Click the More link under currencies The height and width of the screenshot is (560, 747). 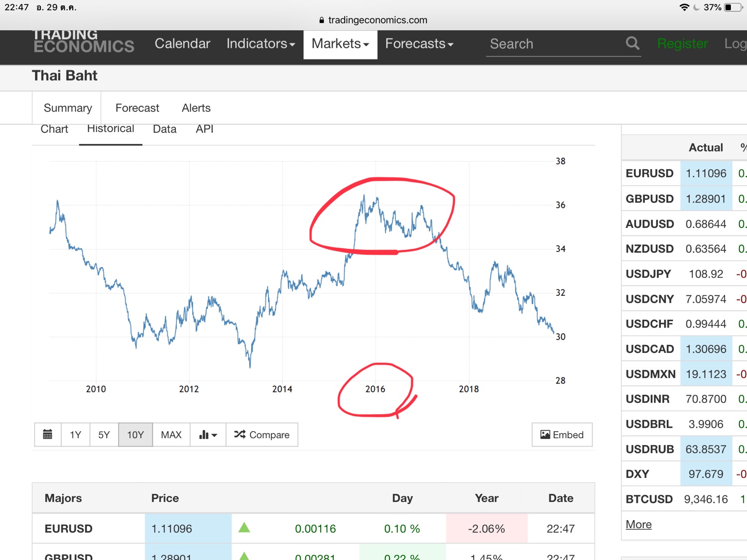coord(638,524)
